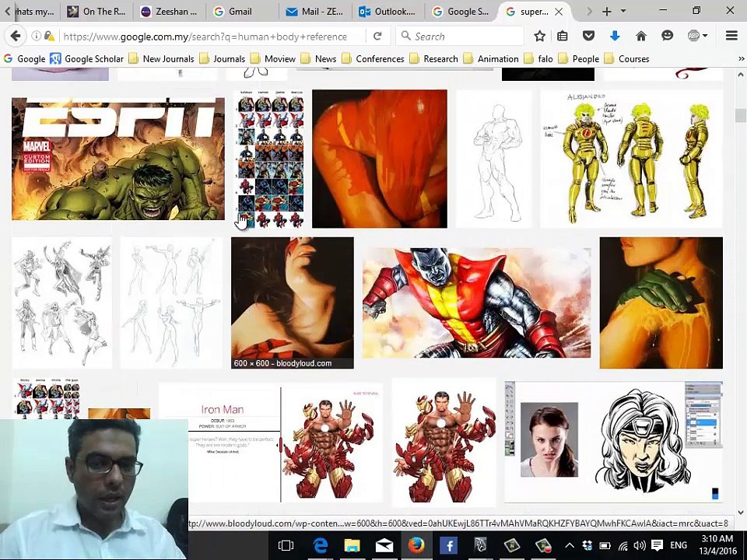Open a new tab with plus button
Viewport: 747px width, 560px height.
click(606, 12)
